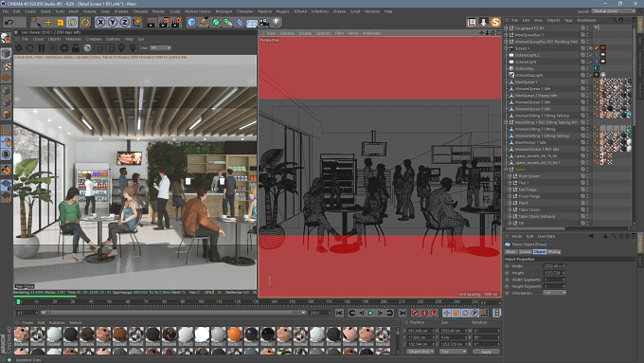Click Apply in coordinates panel
644x363 pixels.
click(x=486, y=352)
